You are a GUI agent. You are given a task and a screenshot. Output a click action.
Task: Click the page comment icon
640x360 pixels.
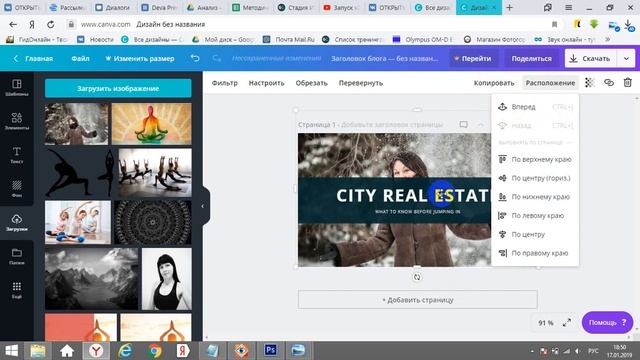(463, 124)
